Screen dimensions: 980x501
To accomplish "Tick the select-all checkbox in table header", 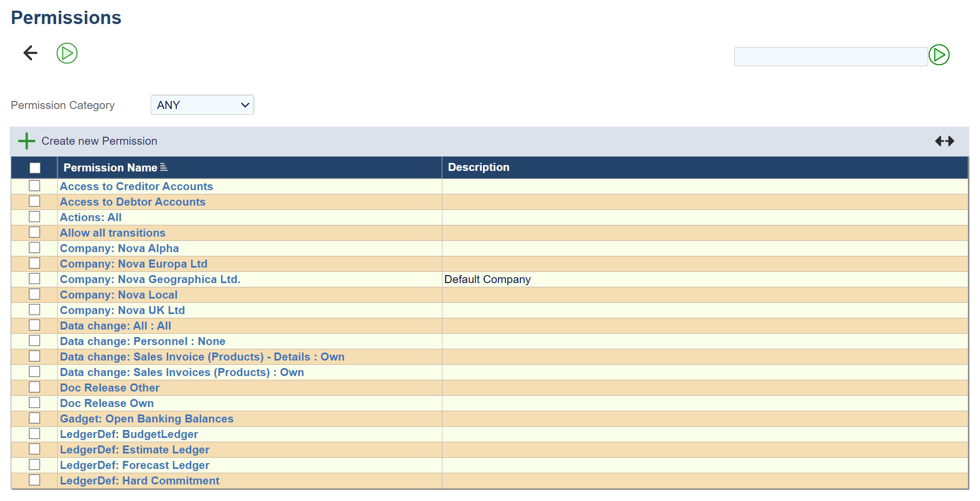I will tap(35, 168).
